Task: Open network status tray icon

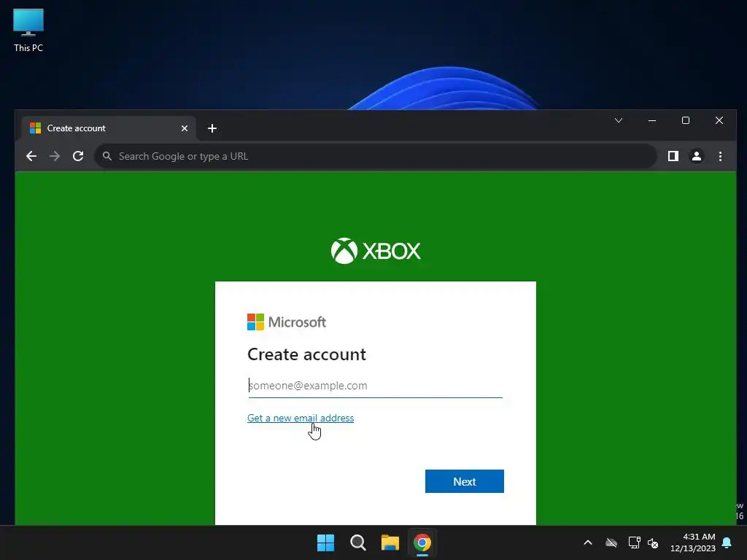Action: 634,542
